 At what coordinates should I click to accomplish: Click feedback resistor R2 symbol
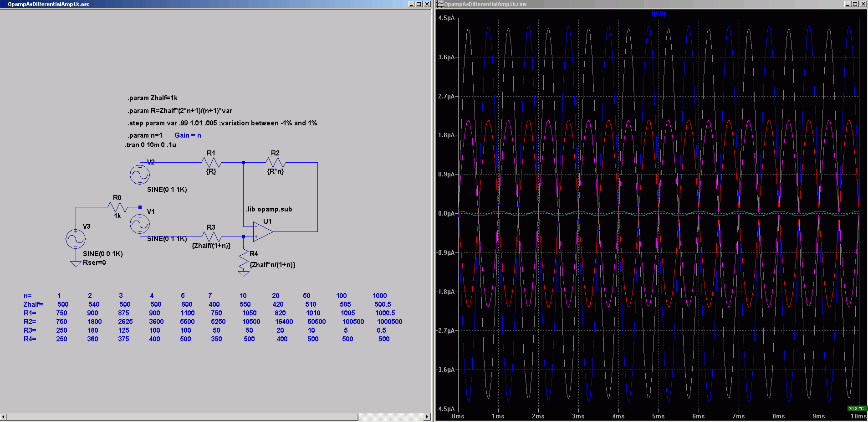(276, 162)
